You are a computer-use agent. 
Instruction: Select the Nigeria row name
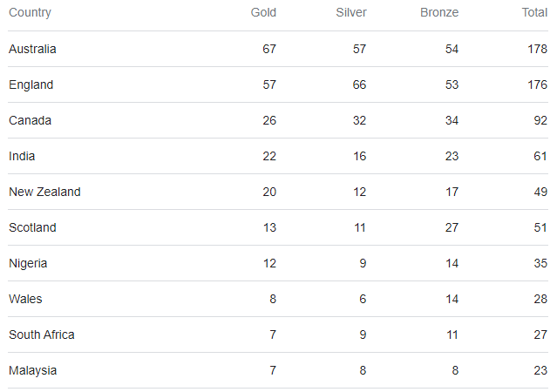click(x=28, y=263)
